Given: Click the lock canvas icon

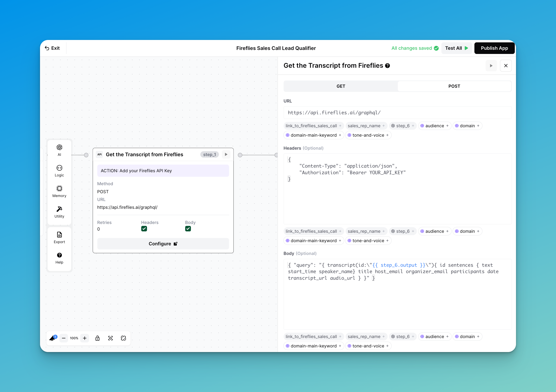Looking at the screenshot, I should tap(97, 338).
